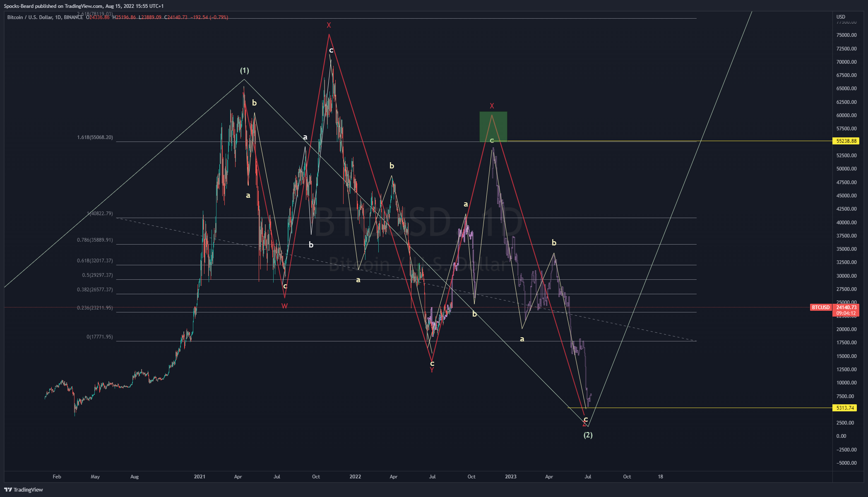Click the 50000.00 value on the price scale

[x=846, y=169]
